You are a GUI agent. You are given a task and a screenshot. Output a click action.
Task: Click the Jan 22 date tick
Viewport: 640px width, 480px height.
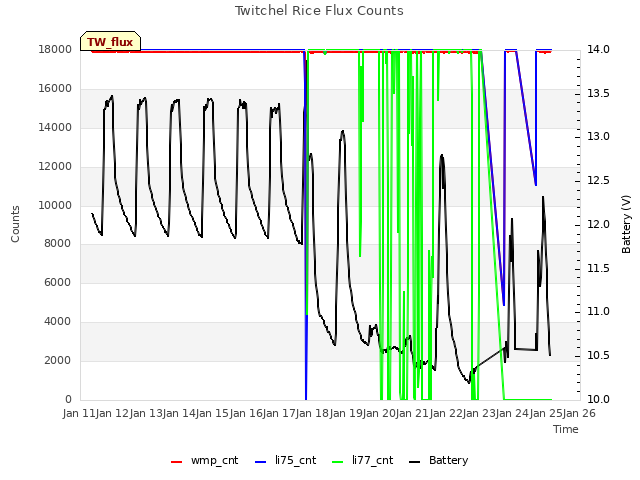tap(446, 413)
